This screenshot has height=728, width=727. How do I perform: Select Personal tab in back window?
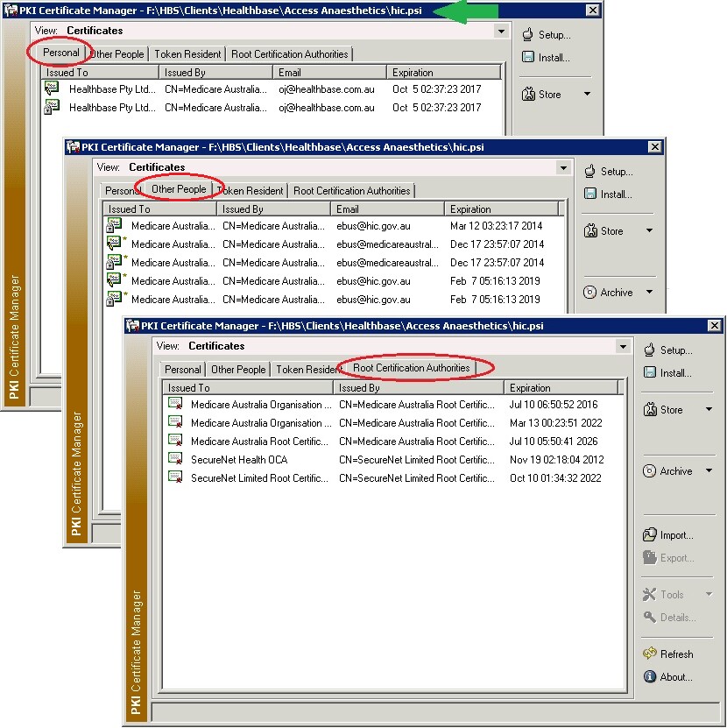click(60, 52)
